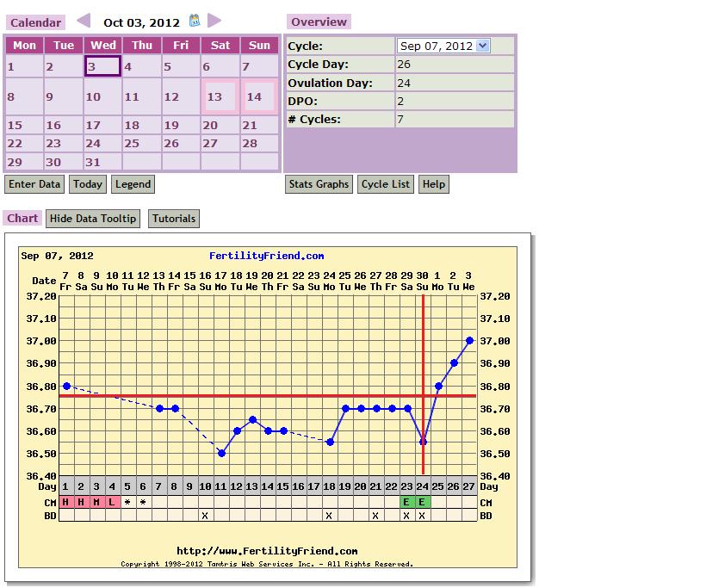Go to next month with right arrow
This screenshot has width=725, height=588.
pyautogui.click(x=214, y=21)
